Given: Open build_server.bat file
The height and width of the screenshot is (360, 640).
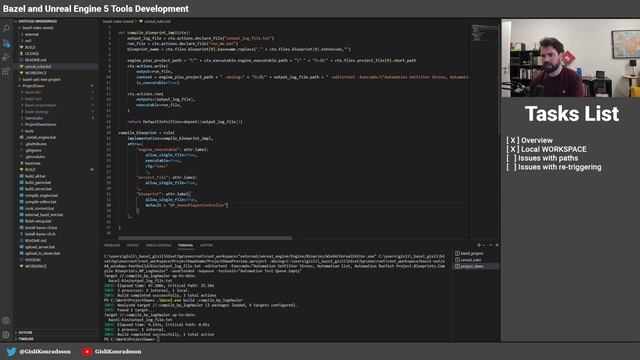Looking at the screenshot, I should click(x=38, y=189).
